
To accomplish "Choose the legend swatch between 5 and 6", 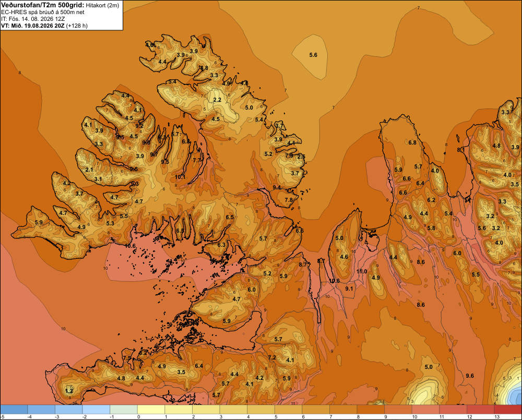I will tap(288, 410).
